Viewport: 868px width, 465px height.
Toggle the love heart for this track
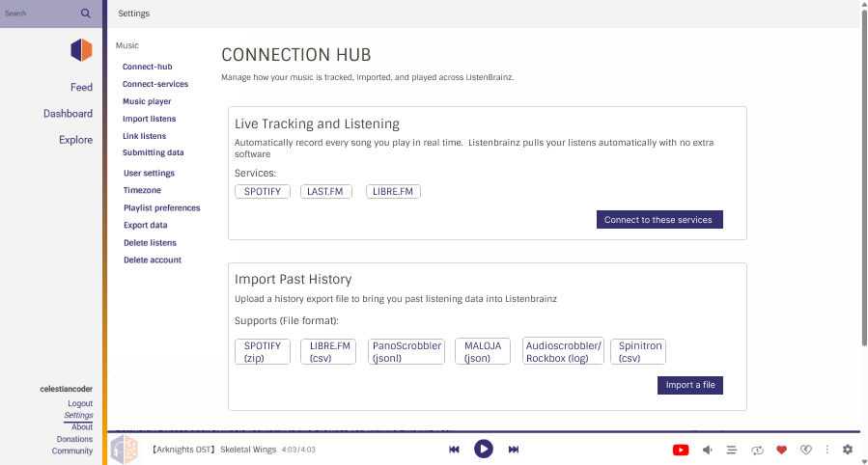point(782,450)
